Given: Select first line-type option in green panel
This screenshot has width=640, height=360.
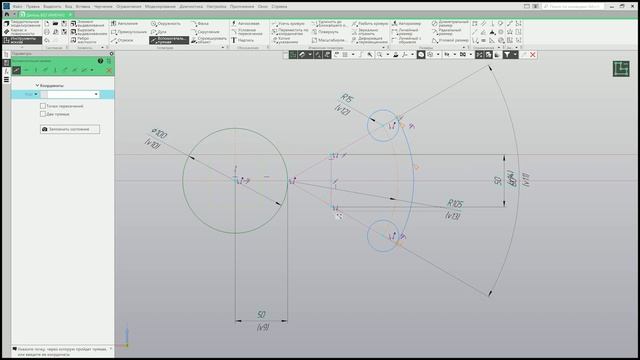Looking at the screenshot, I should point(16,70).
